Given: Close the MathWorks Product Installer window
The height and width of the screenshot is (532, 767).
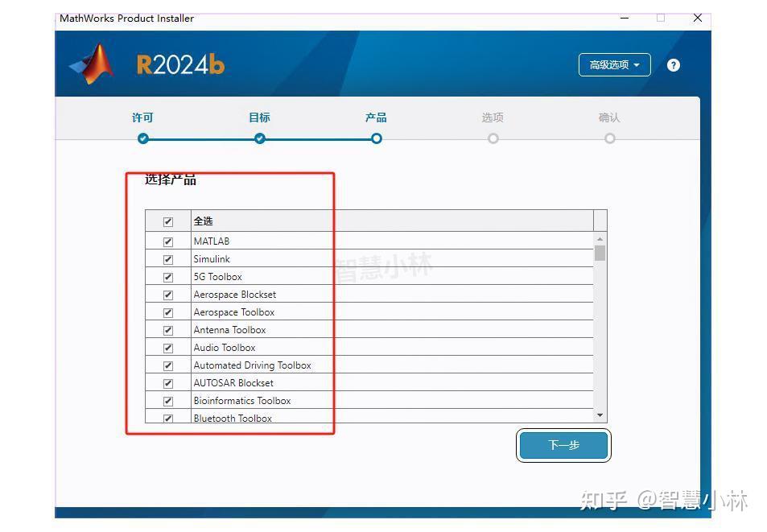Looking at the screenshot, I should point(697,18).
